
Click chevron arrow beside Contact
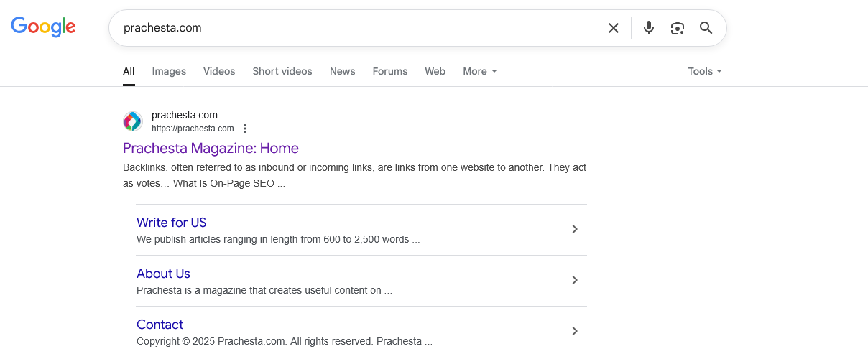click(x=575, y=331)
